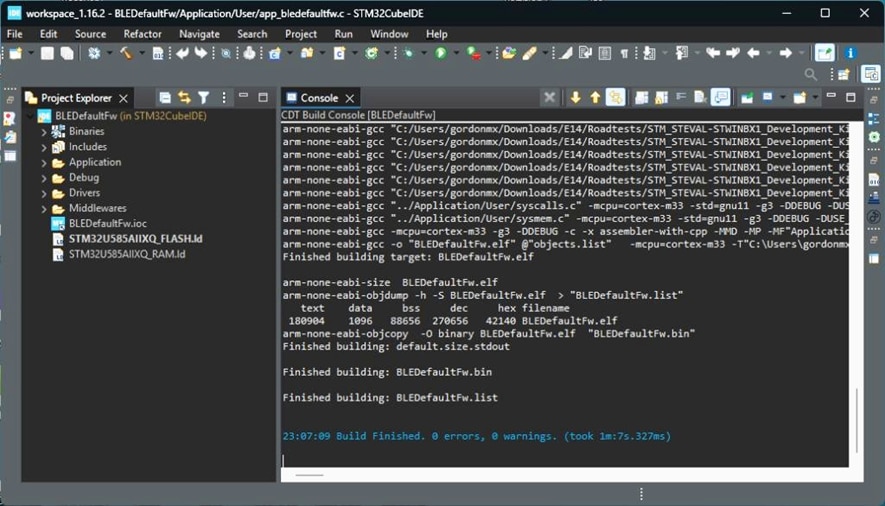Screen dimensions: 885x506
Task: Open the hammer Build configuration dropdown arrow
Action: [141, 54]
